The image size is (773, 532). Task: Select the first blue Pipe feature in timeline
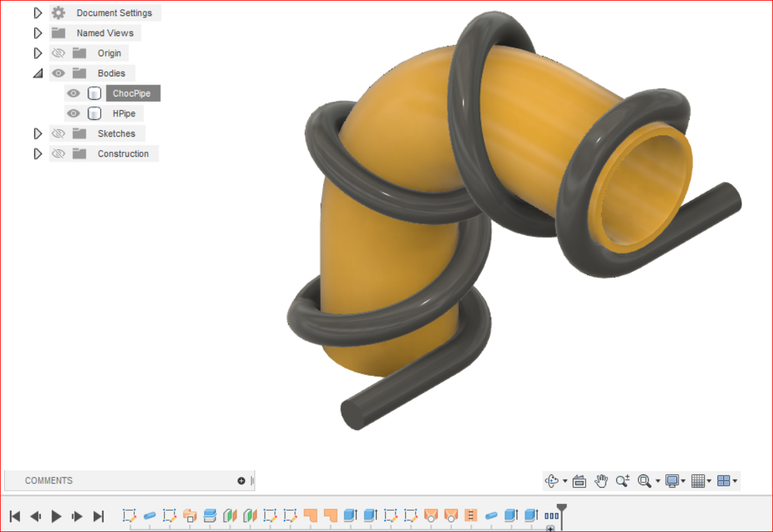coord(149,516)
